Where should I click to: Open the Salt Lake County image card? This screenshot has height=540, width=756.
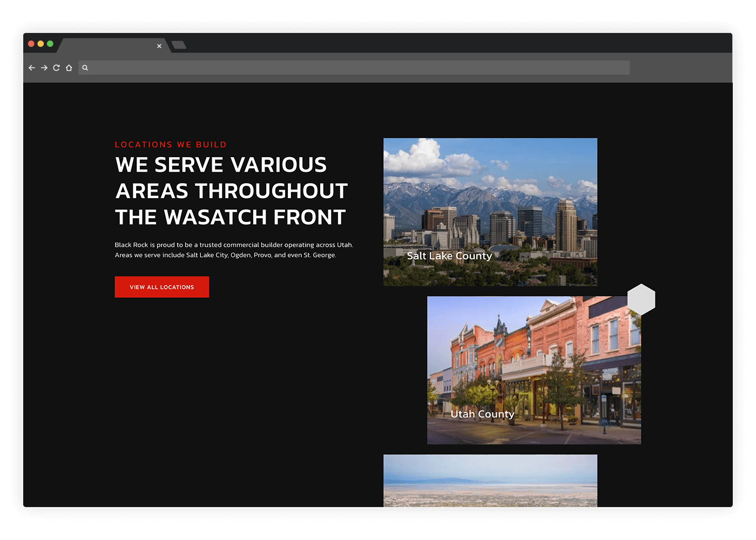tap(490, 212)
